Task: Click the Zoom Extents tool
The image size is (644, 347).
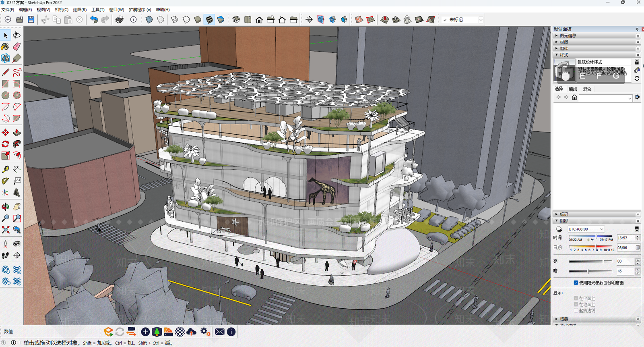Action: point(6,230)
